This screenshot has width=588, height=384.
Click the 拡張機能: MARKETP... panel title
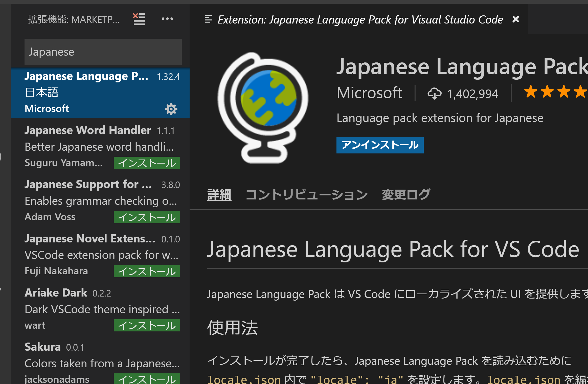click(x=74, y=19)
